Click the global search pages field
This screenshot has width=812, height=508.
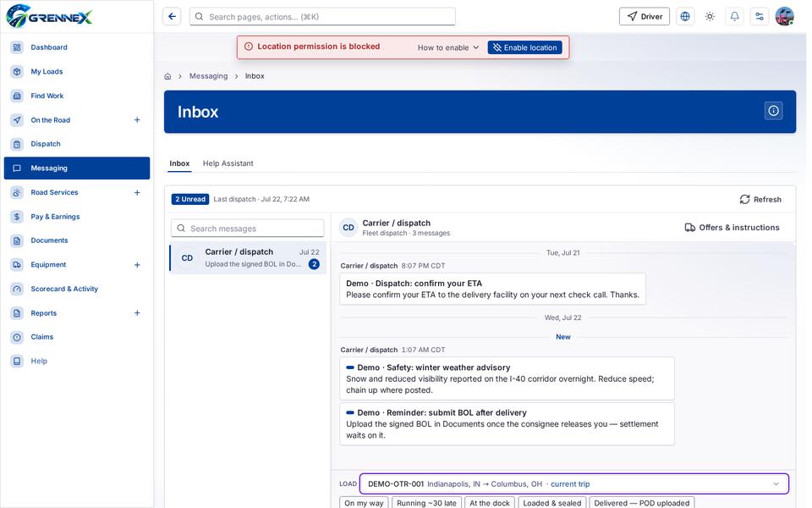coord(322,17)
